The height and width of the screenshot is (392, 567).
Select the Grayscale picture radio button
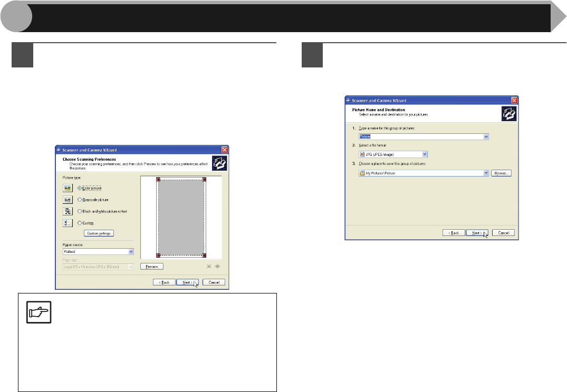pyautogui.click(x=80, y=200)
